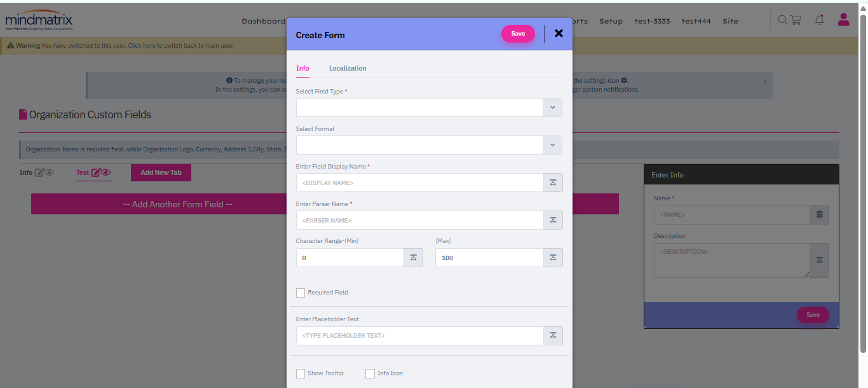This screenshot has height=388, width=868.
Task: Open the notifications bell
Action: click(820, 20)
